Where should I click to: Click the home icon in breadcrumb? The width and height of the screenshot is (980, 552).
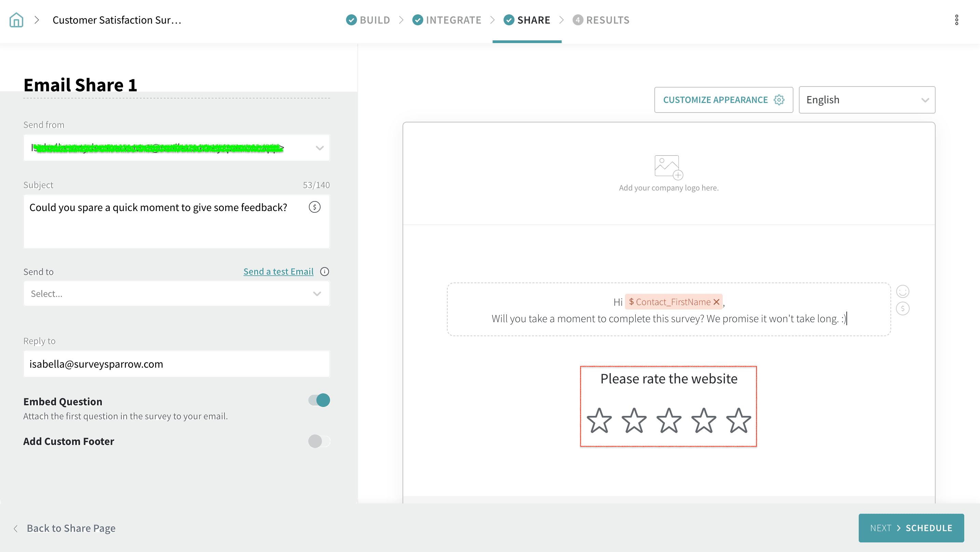[x=16, y=20]
